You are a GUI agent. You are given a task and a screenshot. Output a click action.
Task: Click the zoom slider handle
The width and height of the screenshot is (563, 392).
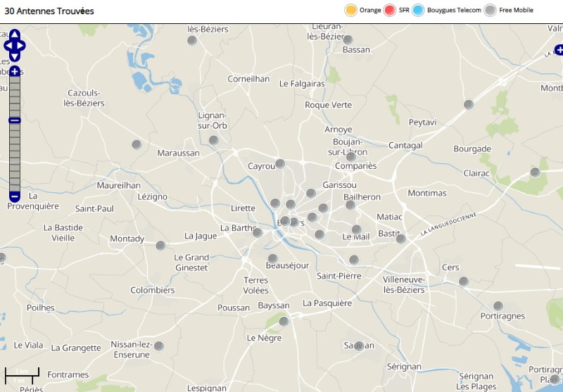14,120
